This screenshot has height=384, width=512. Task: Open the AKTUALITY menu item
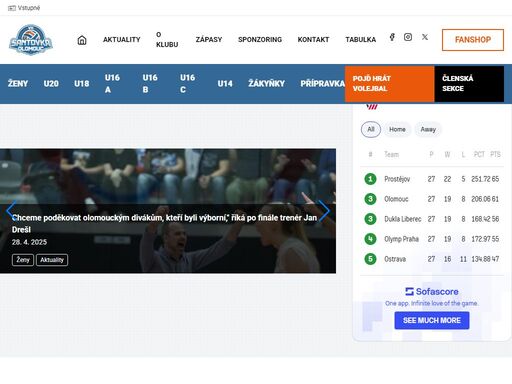122,40
